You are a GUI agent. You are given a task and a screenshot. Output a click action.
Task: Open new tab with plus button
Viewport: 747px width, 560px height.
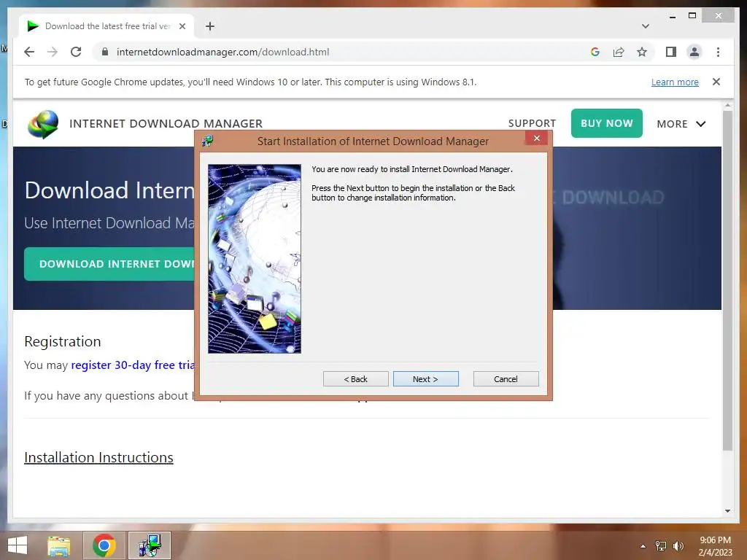point(210,26)
